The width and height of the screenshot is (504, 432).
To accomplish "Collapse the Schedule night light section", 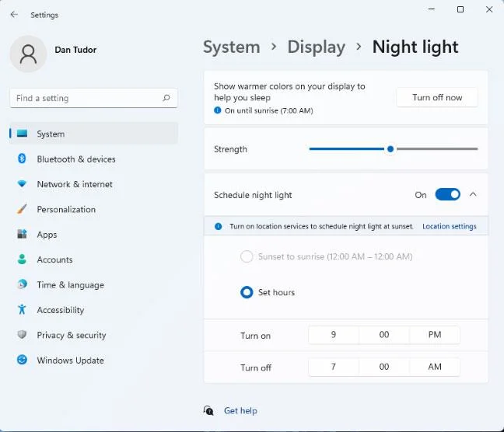I will click(473, 194).
